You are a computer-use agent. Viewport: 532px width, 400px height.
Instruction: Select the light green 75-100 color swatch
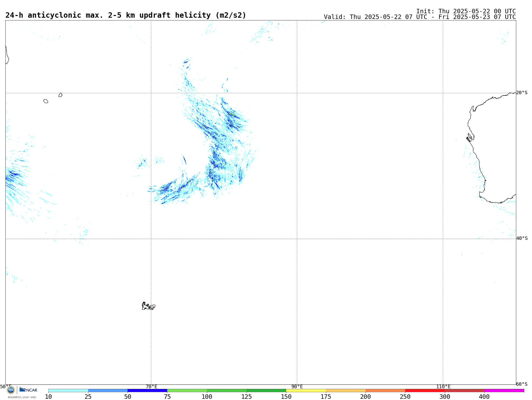(x=187, y=390)
